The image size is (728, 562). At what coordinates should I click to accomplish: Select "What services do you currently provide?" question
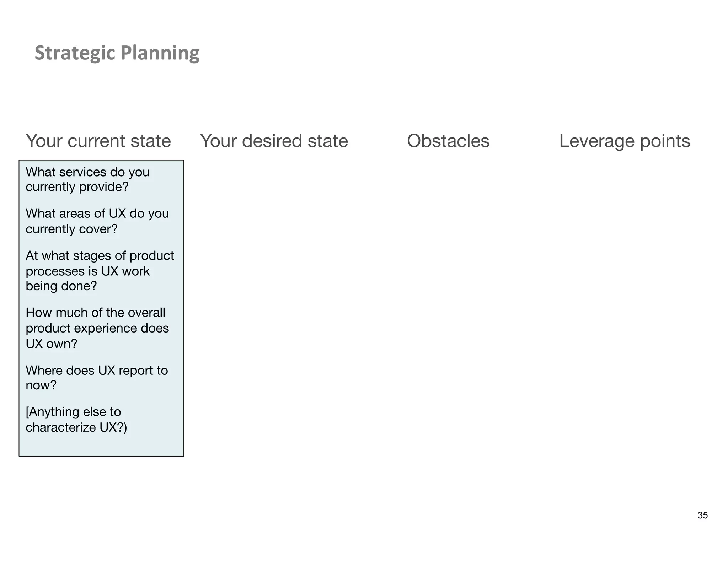(87, 179)
